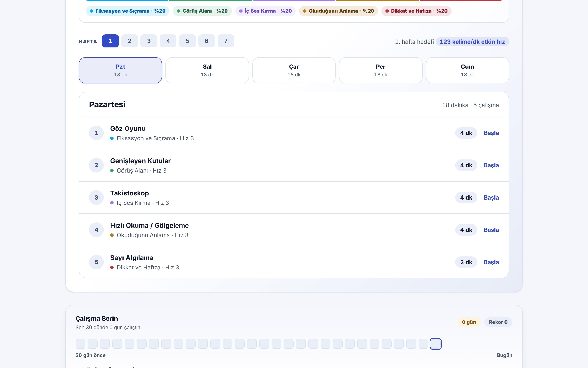Click the 0 gün streak badge
The width and height of the screenshot is (588, 368).
point(469,322)
